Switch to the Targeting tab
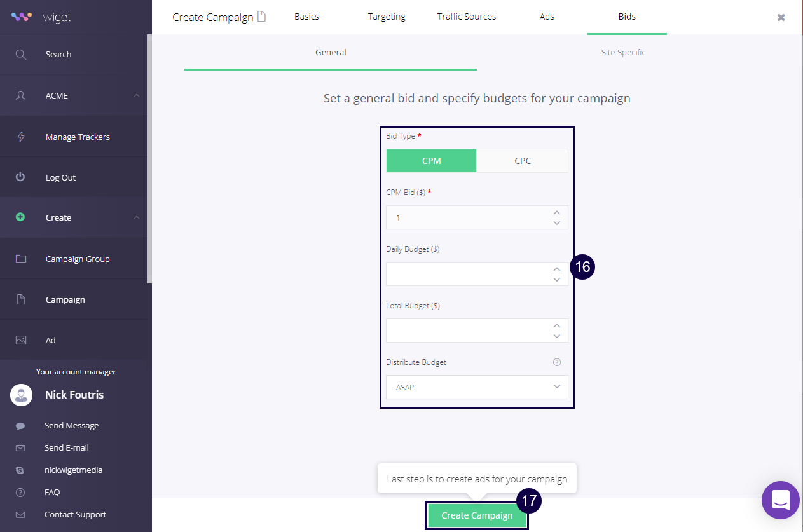 pos(387,17)
